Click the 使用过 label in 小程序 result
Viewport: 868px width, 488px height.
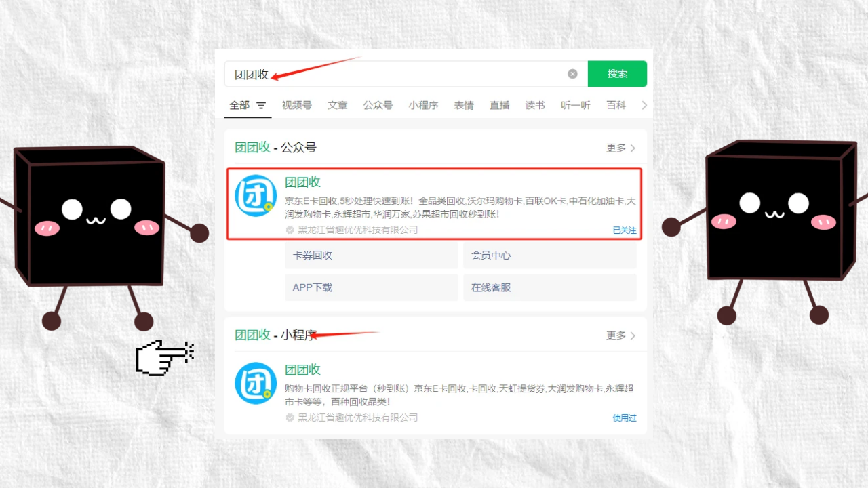click(x=625, y=418)
